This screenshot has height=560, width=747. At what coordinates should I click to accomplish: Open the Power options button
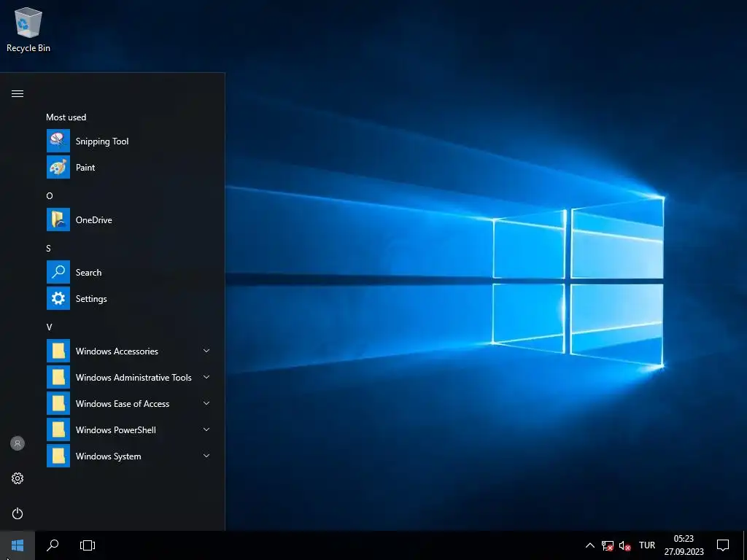[18, 513]
